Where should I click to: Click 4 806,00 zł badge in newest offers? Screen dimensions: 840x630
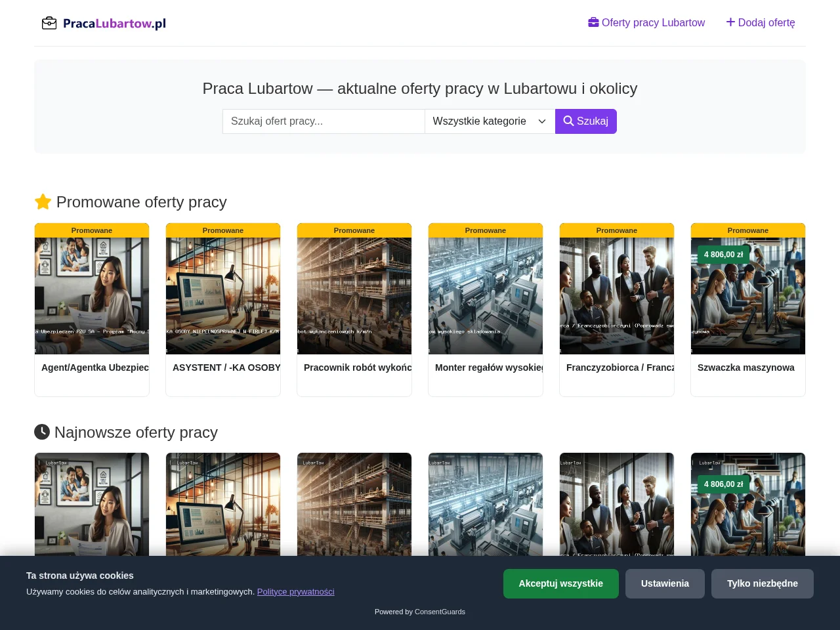point(723,484)
